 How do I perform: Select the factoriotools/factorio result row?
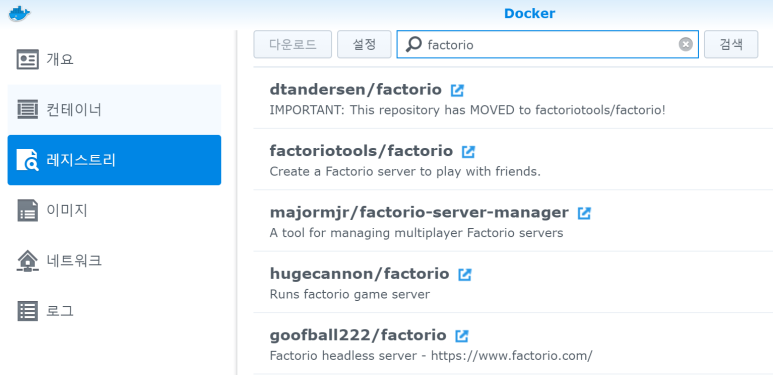(513, 160)
